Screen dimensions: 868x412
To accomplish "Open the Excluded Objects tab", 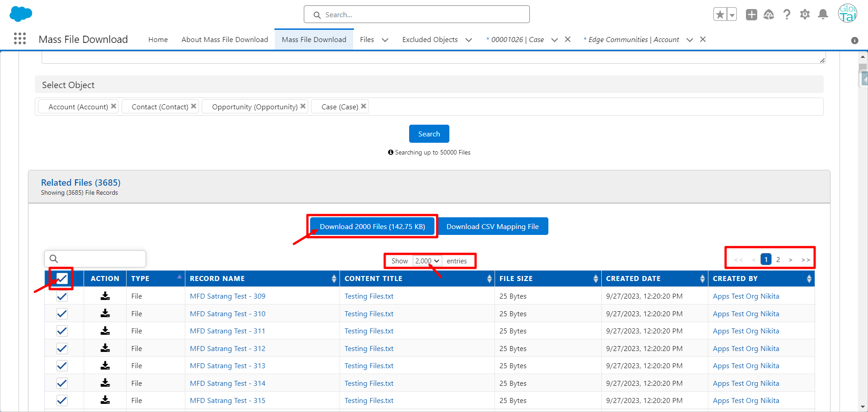I will point(430,40).
